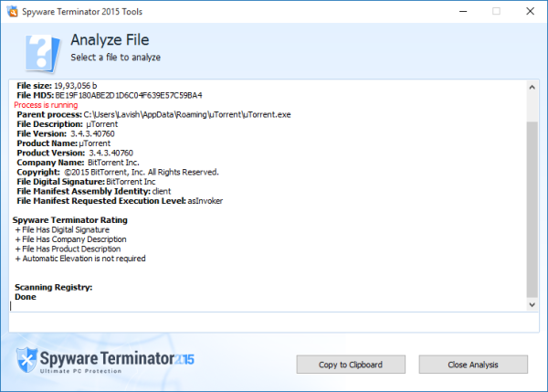Click the scrollbar down arrow
Screen dimensions: 548x392
(532, 304)
